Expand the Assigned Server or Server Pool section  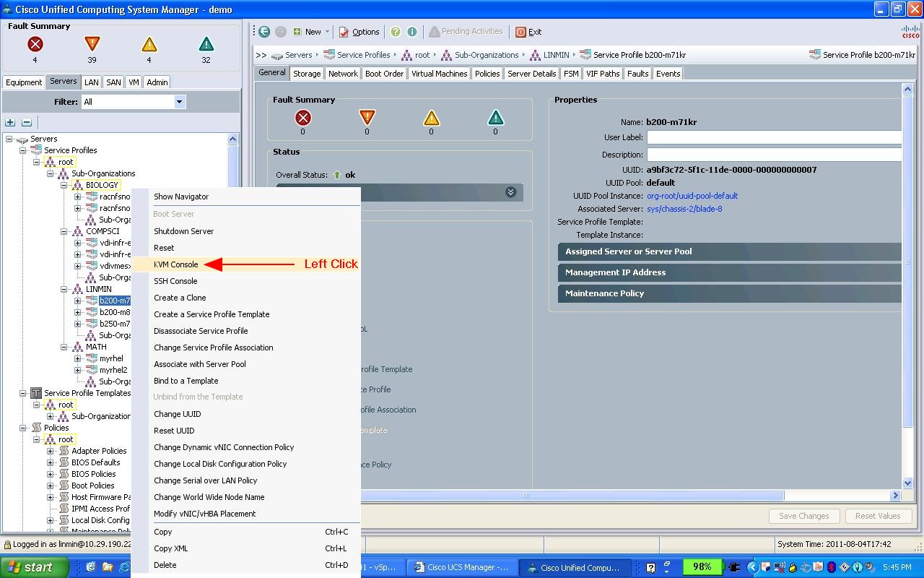click(729, 251)
